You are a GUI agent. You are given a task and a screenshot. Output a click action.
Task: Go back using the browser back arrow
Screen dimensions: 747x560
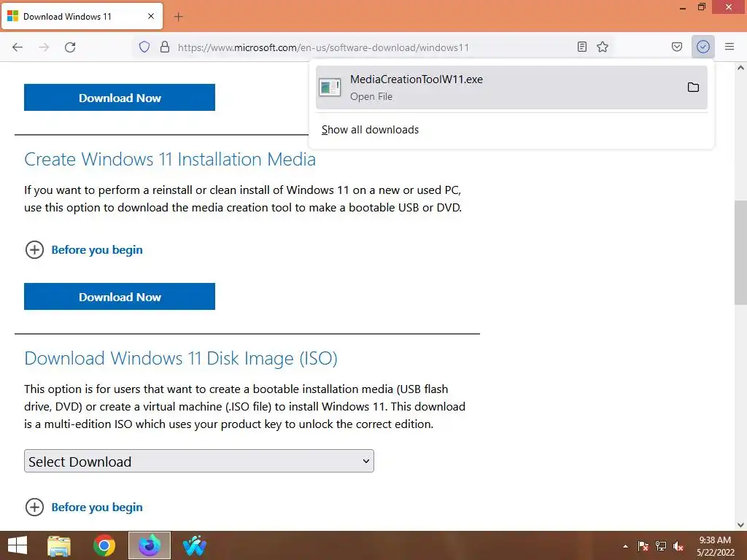click(18, 47)
